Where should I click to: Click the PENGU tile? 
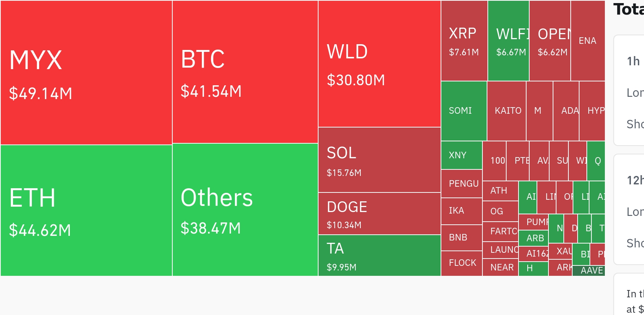(462, 184)
